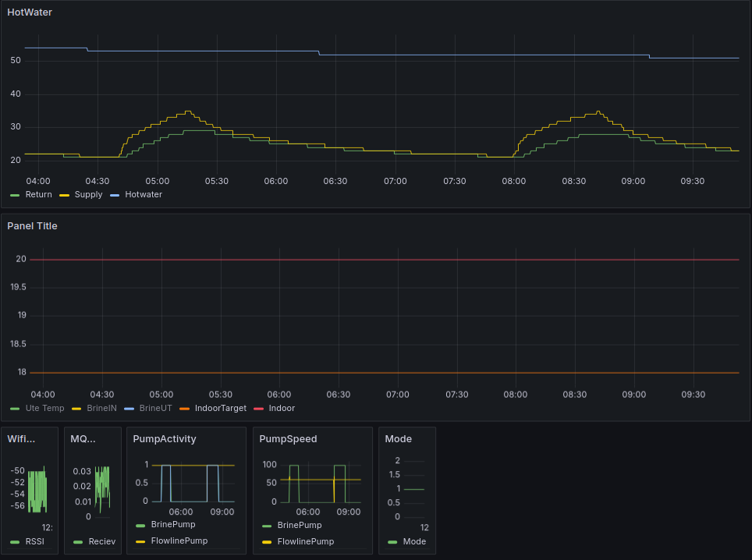The width and height of the screenshot is (752, 560).
Task: Open the PumpSpeed panel title menu
Action: tap(288, 438)
